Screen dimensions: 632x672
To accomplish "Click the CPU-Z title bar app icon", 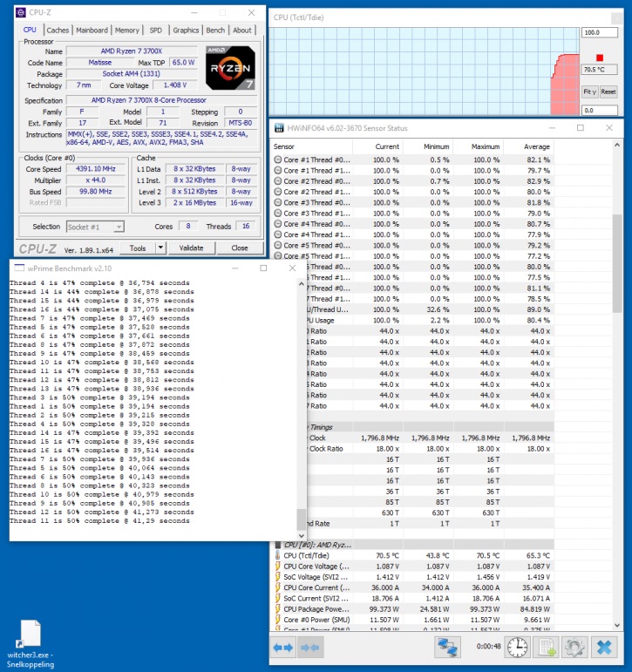I will (x=21, y=12).
